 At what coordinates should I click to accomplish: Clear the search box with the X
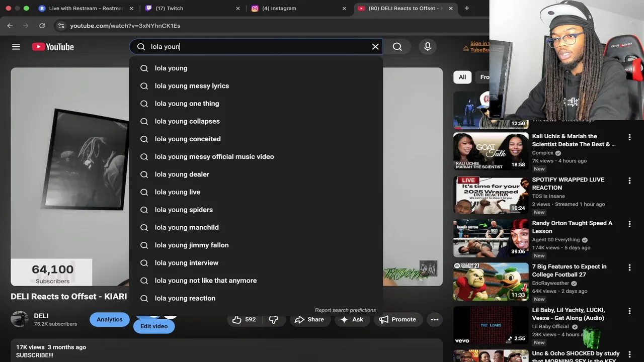[375, 47]
